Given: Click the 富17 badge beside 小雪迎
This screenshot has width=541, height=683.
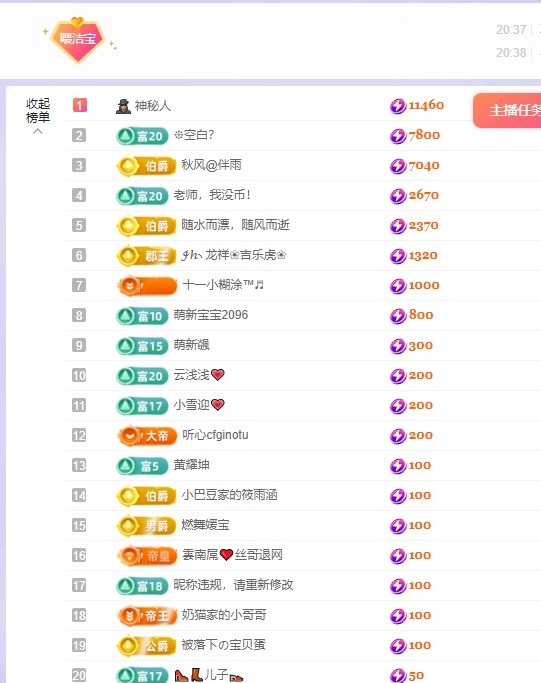Looking at the screenshot, I should tap(142, 406).
